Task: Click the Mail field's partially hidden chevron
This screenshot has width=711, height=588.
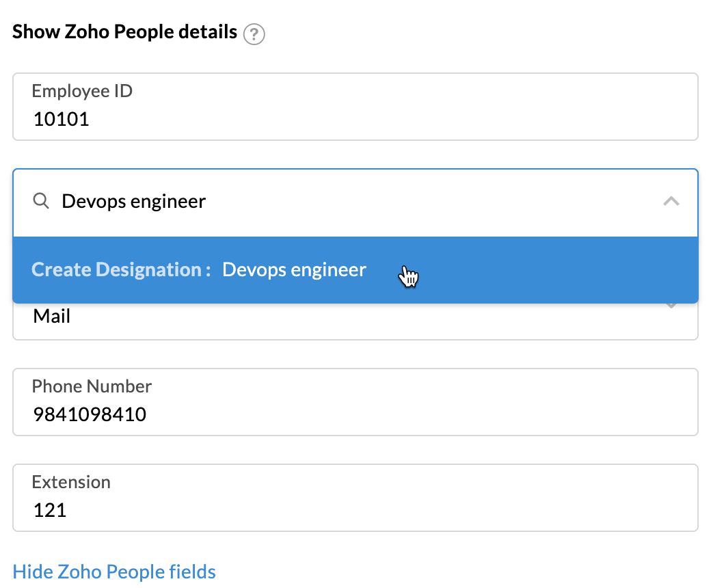Action: click(671, 307)
